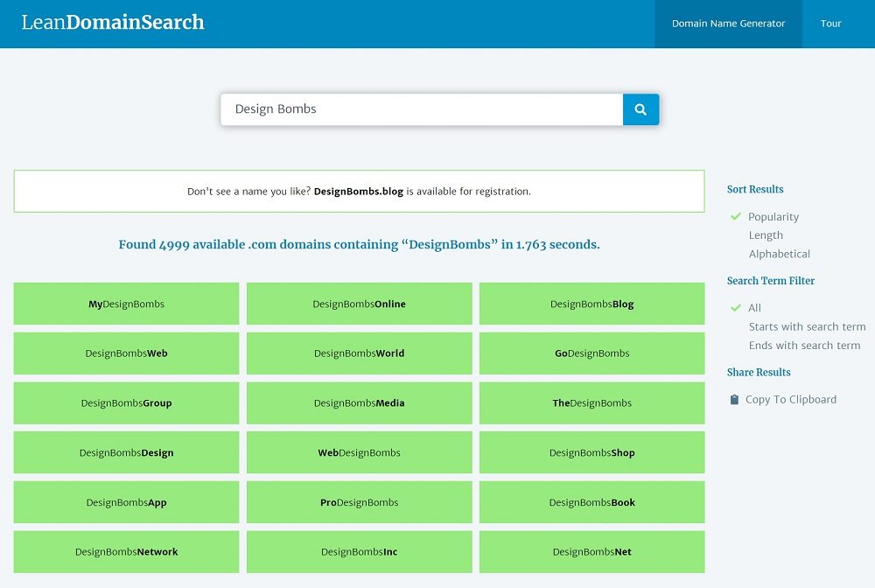Sort results alphabetically
875x588 pixels.
779,254
